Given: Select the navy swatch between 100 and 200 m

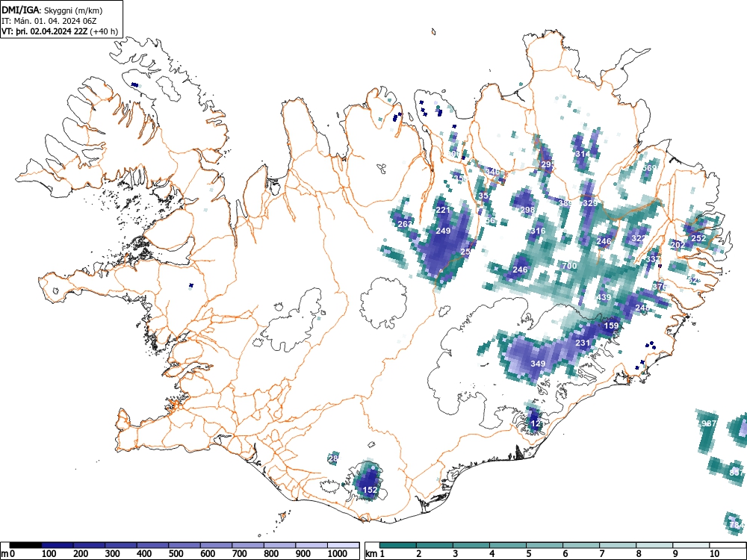Looking at the screenshot, I should (58, 545).
